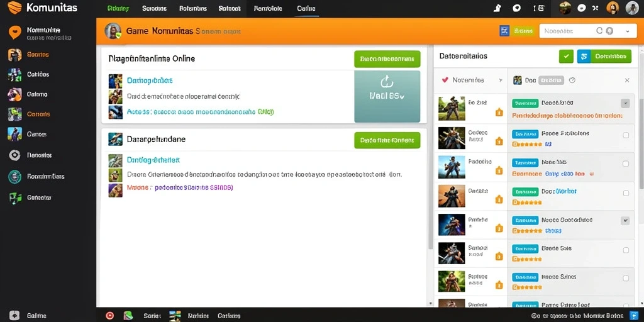
Task: Click the circular target icon in left sidebar
Action: [x=15, y=155]
